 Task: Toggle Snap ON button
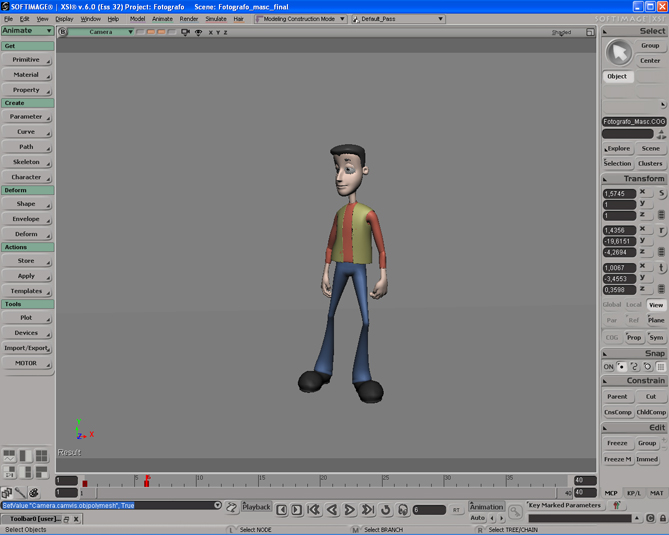tap(608, 367)
